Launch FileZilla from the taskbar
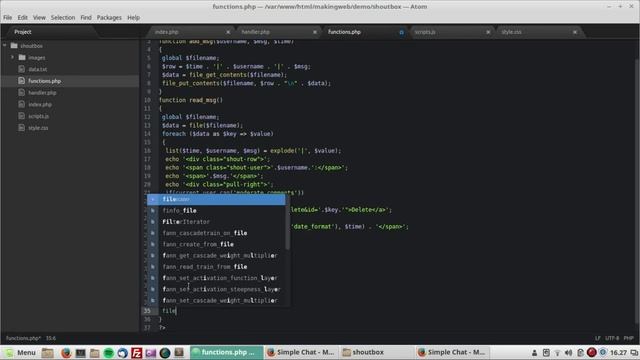Viewport: 640px width, 360px height. pos(137,352)
